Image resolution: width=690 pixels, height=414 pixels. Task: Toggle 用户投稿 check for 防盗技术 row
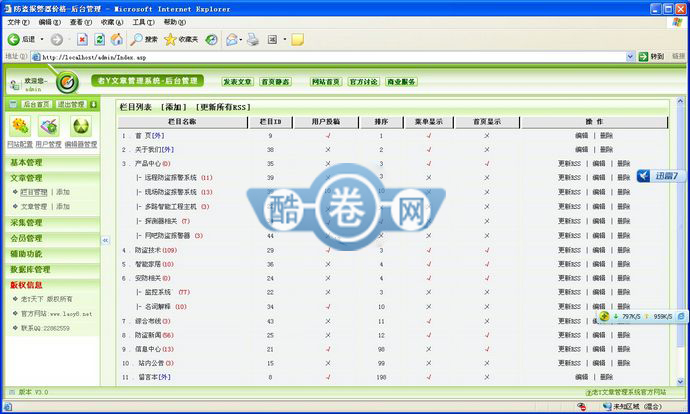[328, 250]
